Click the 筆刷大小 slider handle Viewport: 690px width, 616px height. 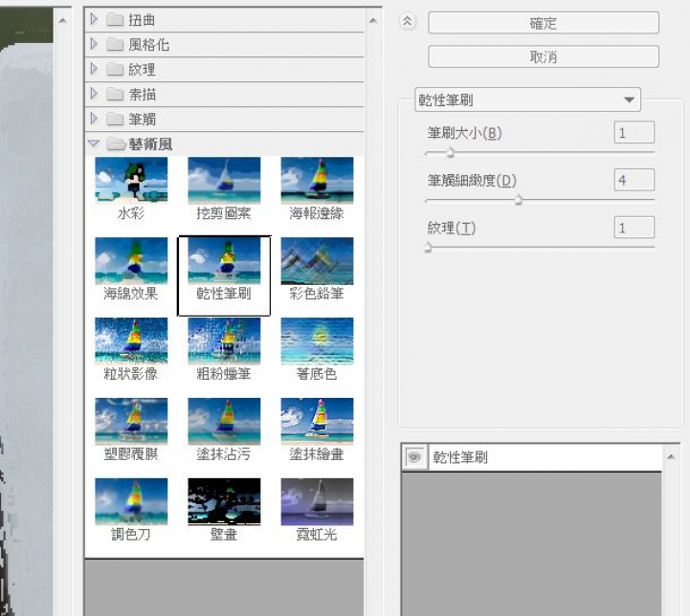[x=450, y=153]
